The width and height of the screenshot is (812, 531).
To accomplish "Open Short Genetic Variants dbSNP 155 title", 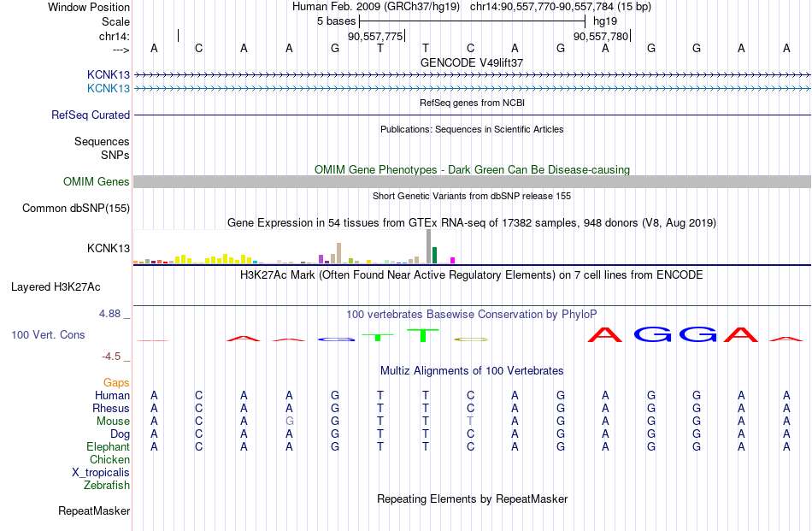I will [x=472, y=196].
